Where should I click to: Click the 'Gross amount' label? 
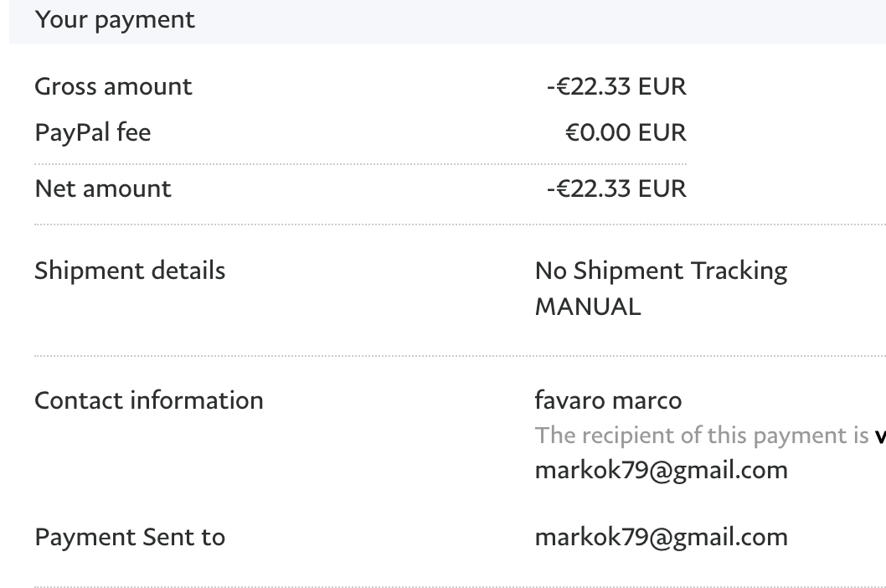113,86
